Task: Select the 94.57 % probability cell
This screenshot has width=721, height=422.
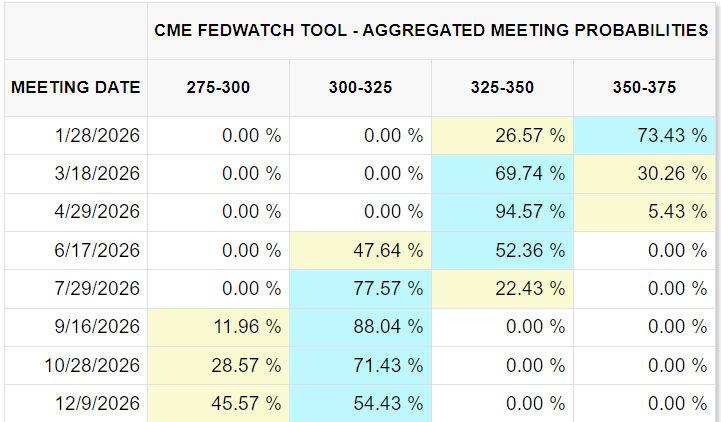Action: tap(502, 212)
